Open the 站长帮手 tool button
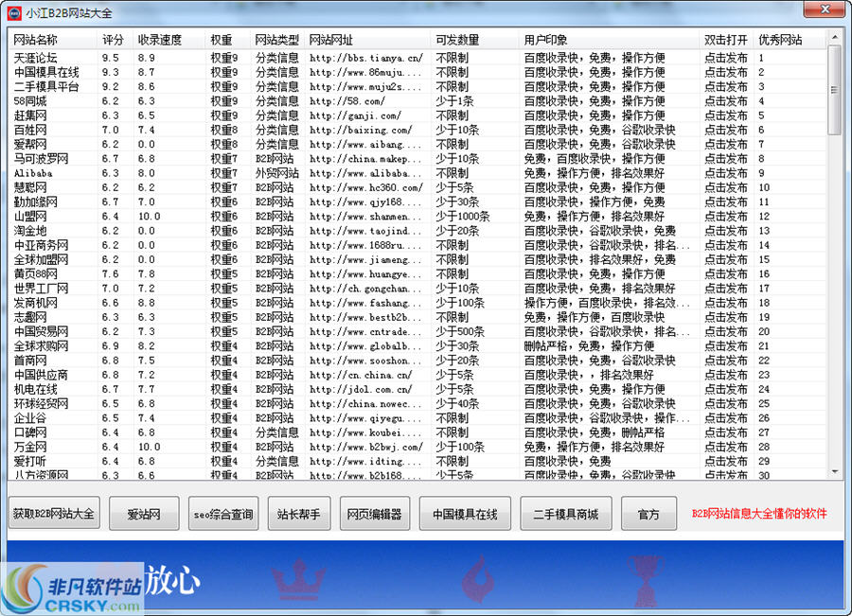 pos(299,513)
